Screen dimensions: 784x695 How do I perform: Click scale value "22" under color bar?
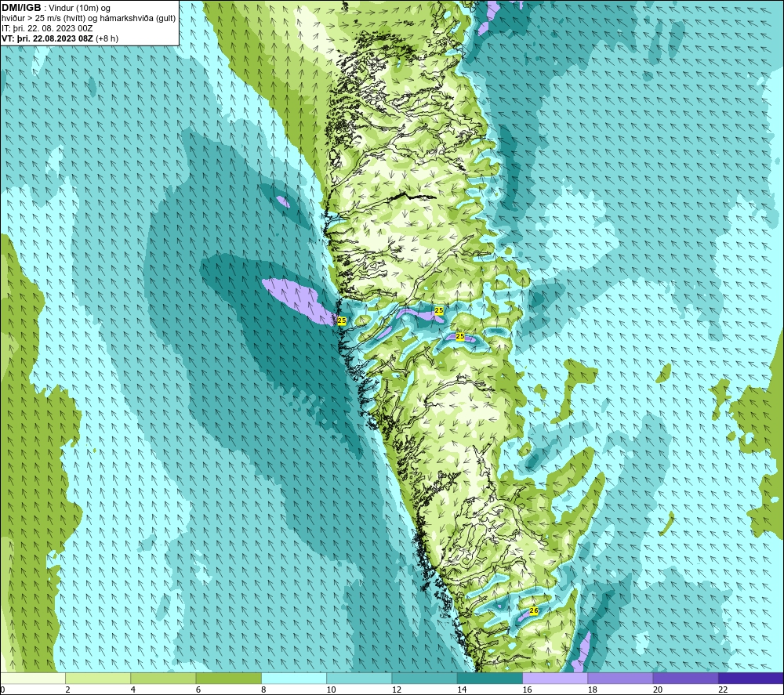[723, 690]
